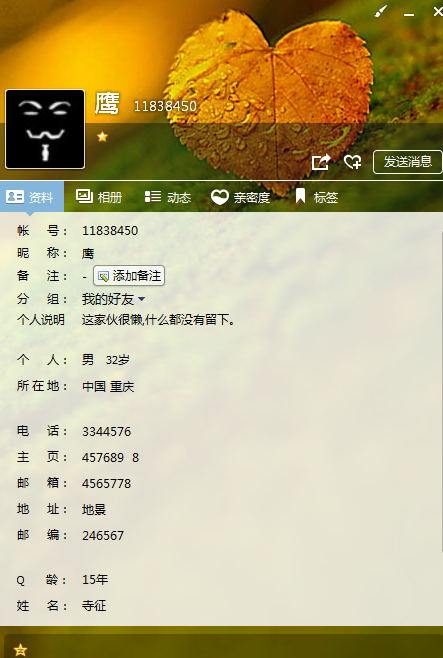The width and height of the screenshot is (443, 658).
Task: Click the Guy Fawkes mask avatar
Action: [x=45, y=129]
